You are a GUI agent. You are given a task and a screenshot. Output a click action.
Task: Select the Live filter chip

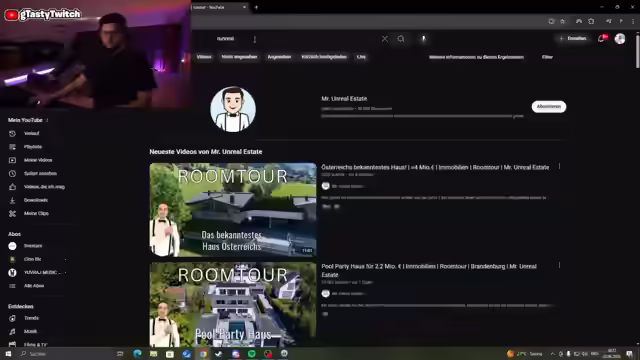click(361, 57)
